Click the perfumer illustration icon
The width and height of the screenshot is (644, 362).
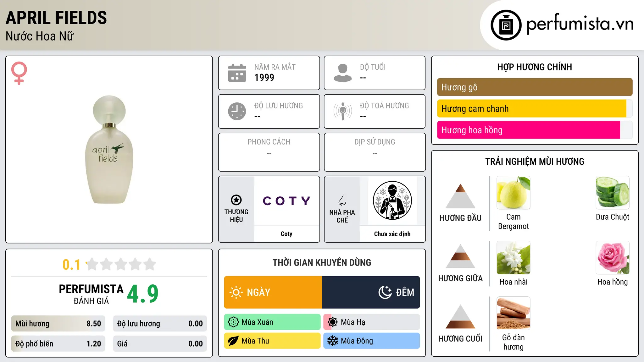[392, 200]
